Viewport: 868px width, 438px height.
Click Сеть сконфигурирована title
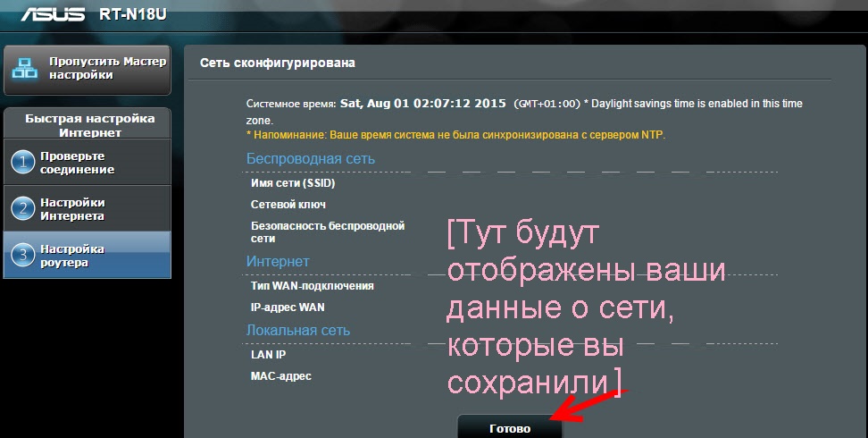(278, 63)
